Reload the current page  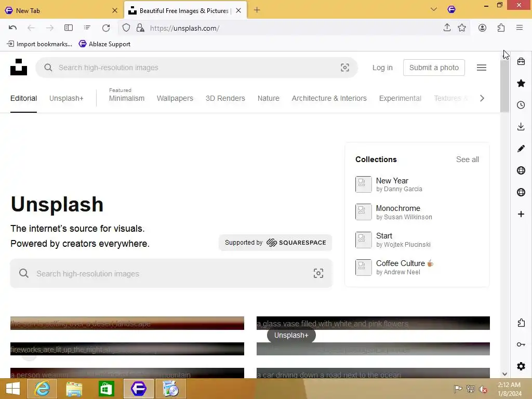(106, 28)
